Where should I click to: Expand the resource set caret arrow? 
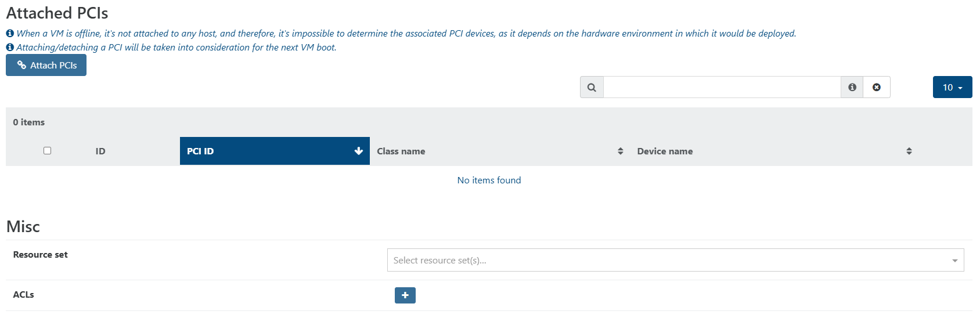click(x=955, y=261)
